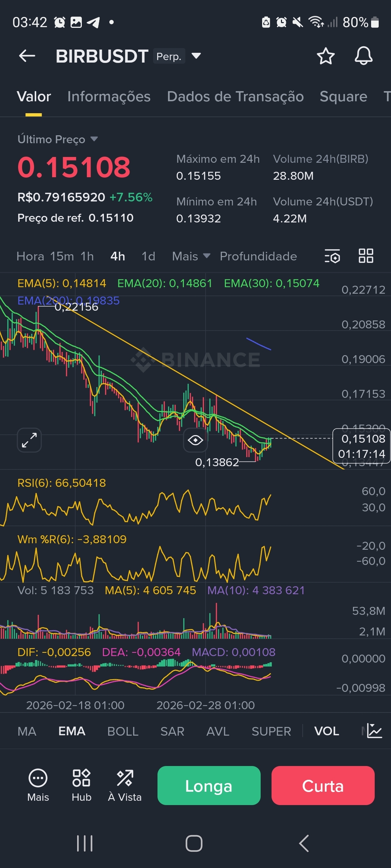Switch to Dados de Transação tab
391x868 pixels.
click(x=235, y=97)
